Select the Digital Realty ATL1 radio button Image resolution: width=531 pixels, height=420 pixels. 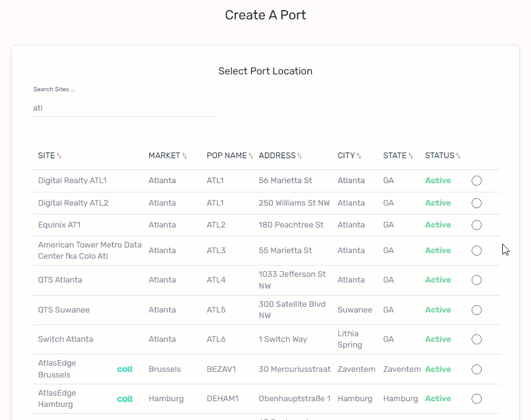(x=477, y=181)
